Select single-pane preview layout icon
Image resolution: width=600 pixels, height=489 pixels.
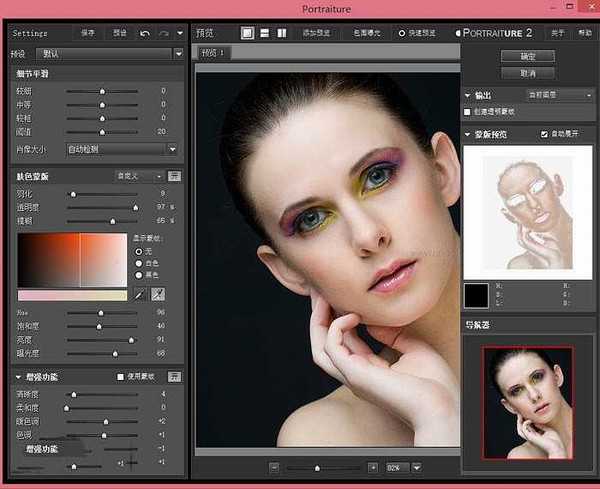pyautogui.click(x=247, y=33)
